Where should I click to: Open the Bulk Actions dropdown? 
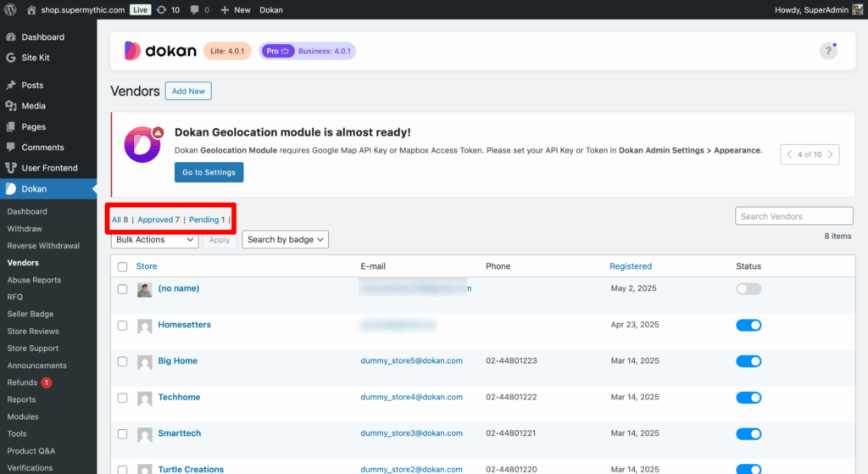(x=154, y=240)
